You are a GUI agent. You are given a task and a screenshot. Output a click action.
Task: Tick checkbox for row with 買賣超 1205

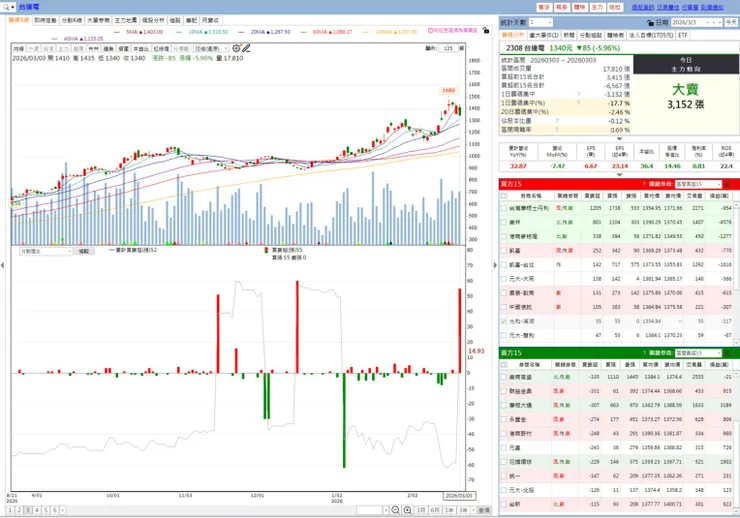[504, 208]
